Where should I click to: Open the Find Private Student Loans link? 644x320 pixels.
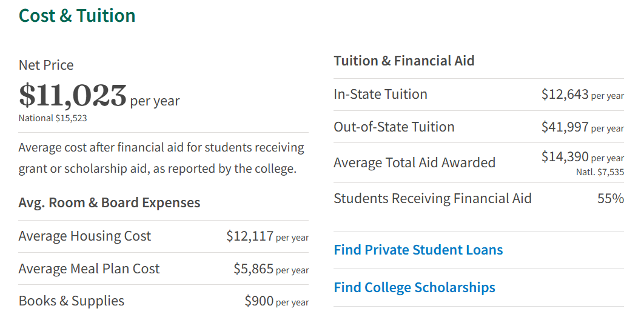point(418,250)
